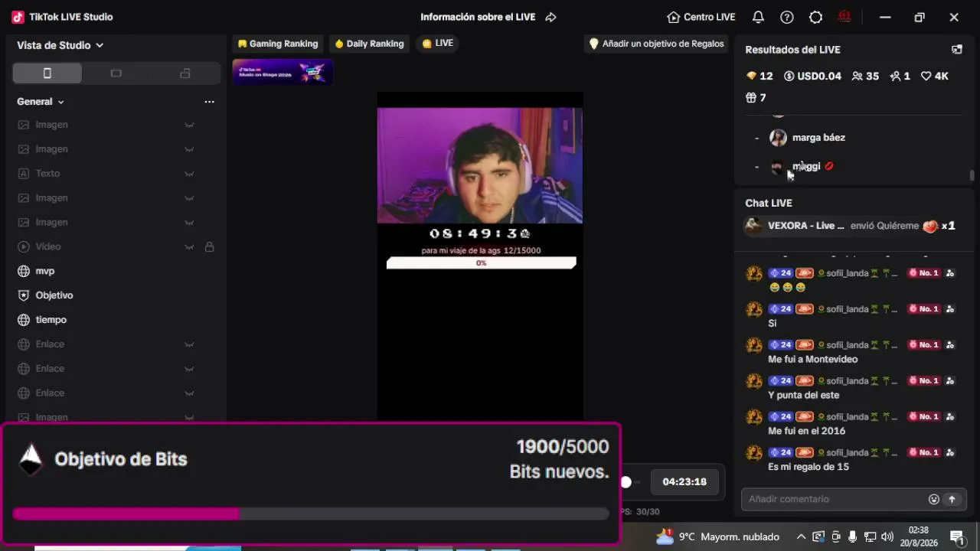980x551 pixels.
Task: Open the help question-mark icon
Action: (x=787, y=17)
